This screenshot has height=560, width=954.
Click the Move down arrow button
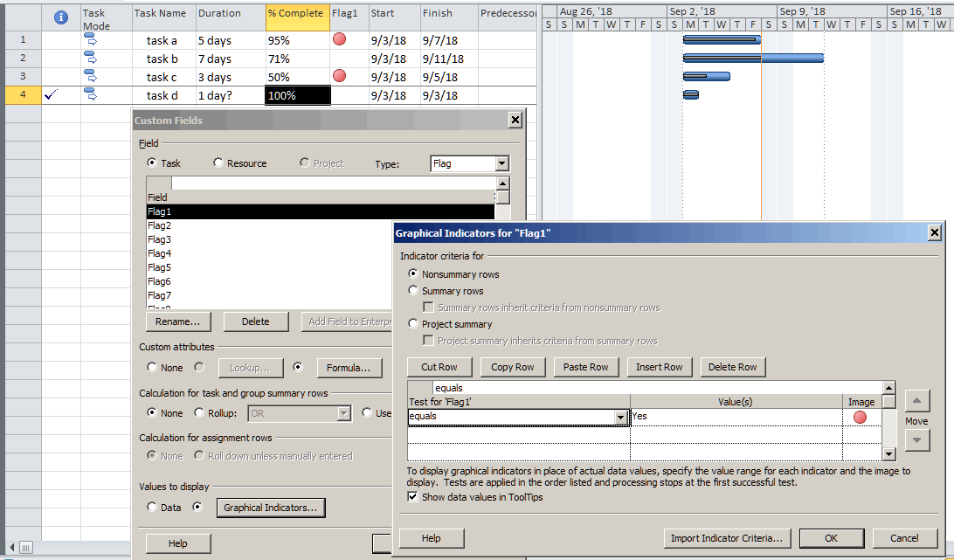917,439
